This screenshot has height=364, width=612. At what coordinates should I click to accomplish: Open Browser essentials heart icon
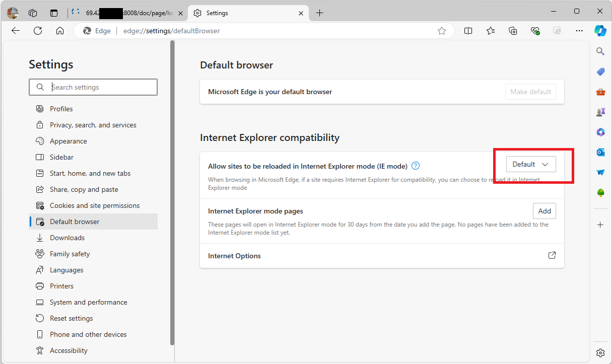(535, 31)
